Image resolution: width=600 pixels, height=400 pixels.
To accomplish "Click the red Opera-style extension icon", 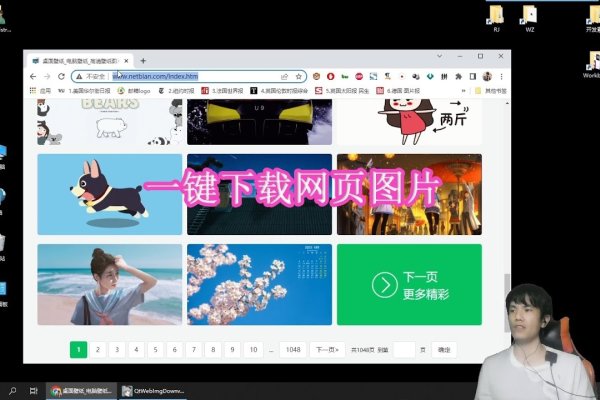I will (x=331, y=77).
